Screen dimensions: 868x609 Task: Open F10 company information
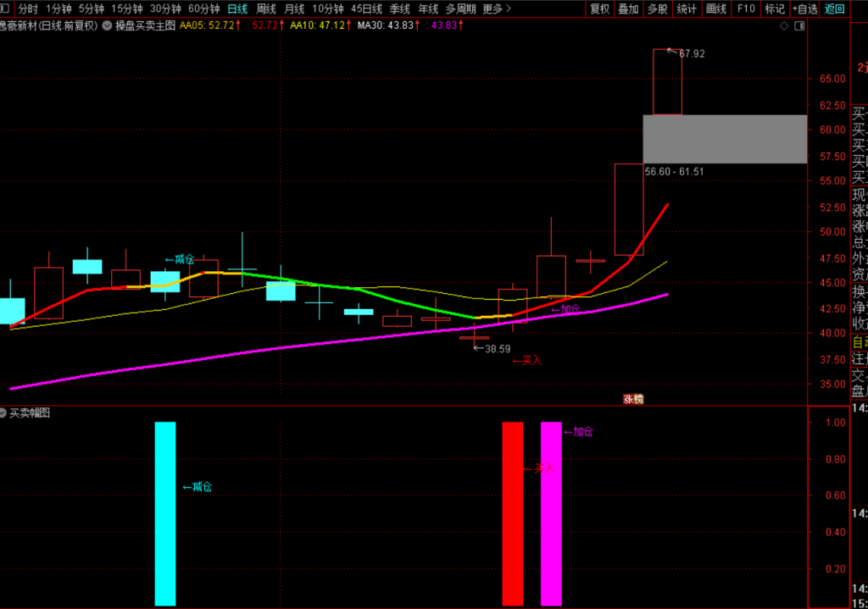[746, 8]
